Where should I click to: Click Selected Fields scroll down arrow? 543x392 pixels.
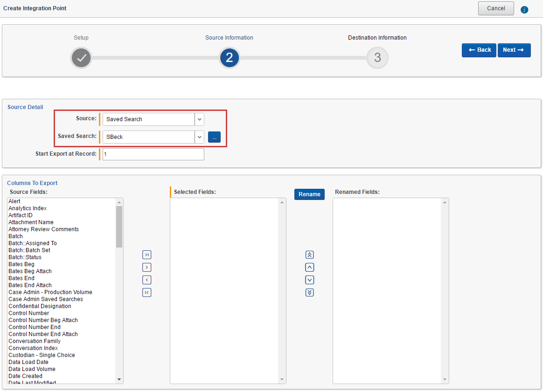click(282, 379)
